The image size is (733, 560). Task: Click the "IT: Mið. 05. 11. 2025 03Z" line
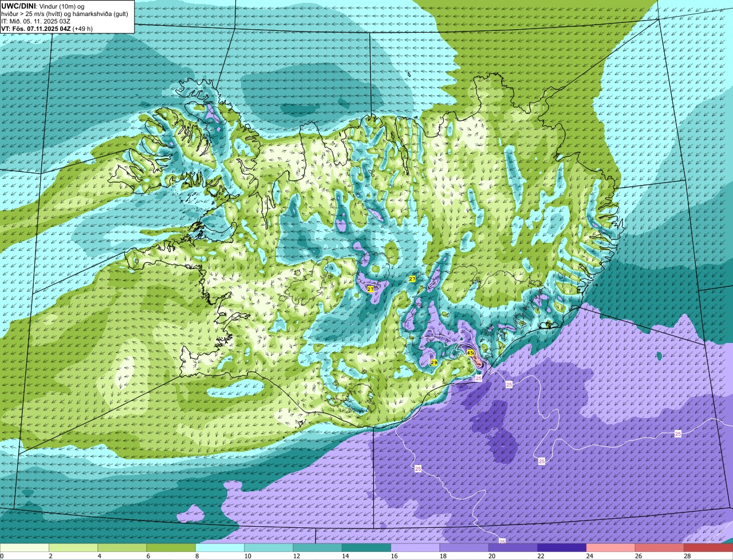(35, 21)
